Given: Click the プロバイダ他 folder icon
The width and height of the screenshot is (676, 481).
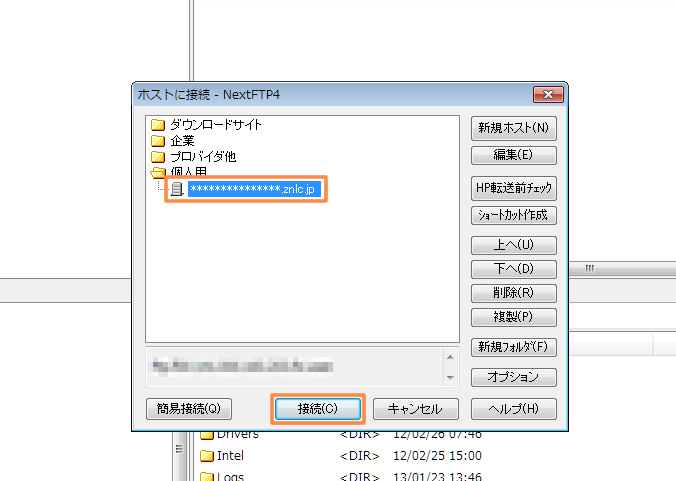Looking at the screenshot, I should [158, 157].
